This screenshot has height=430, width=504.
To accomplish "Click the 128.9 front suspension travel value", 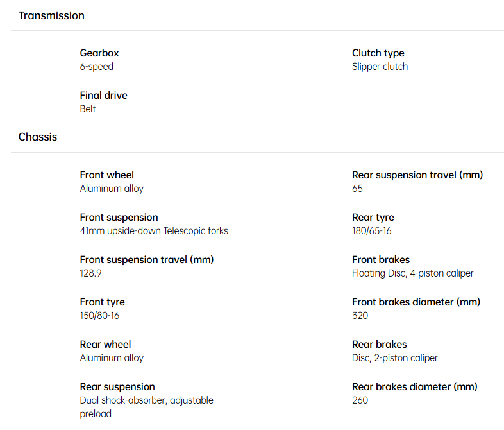I will (90, 273).
